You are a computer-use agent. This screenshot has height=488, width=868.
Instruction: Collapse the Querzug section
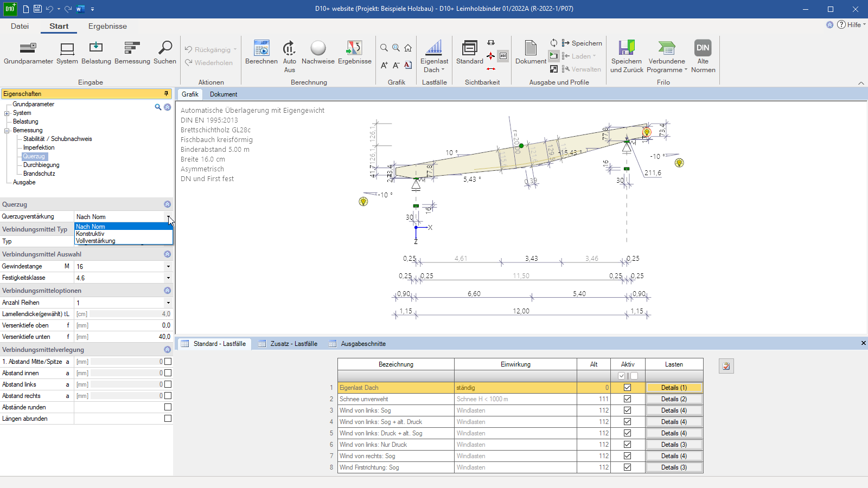click(168, 204)
